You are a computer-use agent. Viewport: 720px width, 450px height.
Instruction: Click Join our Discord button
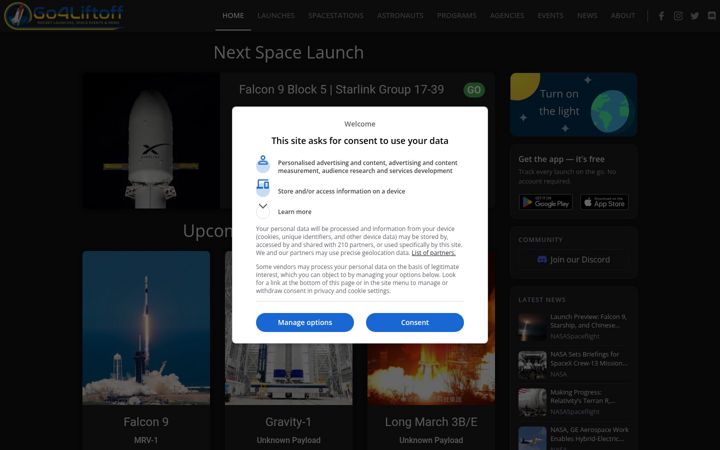click(574, 259)
